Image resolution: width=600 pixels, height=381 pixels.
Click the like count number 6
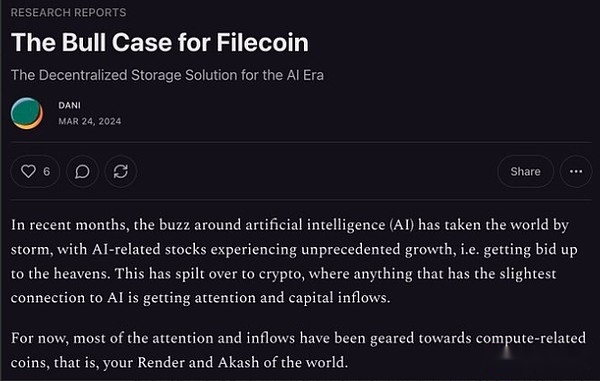point(47,171)
